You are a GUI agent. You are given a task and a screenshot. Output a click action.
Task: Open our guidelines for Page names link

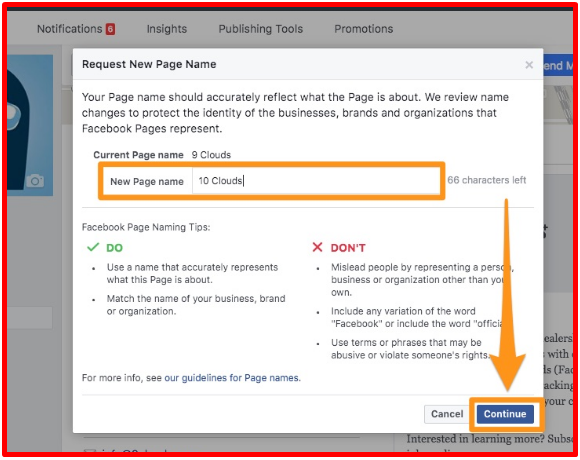pyautogui.click(x=232, y=378)
